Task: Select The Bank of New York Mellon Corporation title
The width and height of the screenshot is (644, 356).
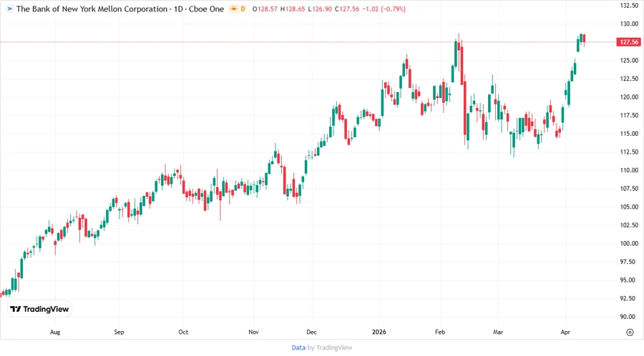Action: click(x=92, y=9)
